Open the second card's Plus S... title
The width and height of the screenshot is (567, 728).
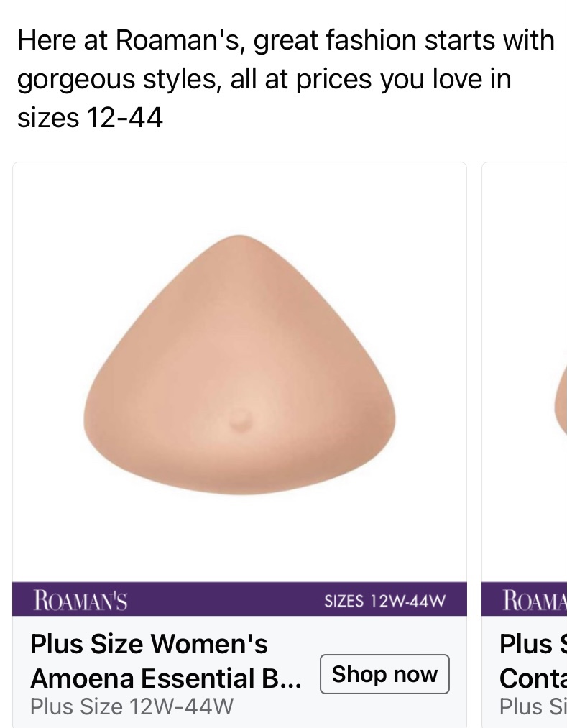click(x=533, y=644)
